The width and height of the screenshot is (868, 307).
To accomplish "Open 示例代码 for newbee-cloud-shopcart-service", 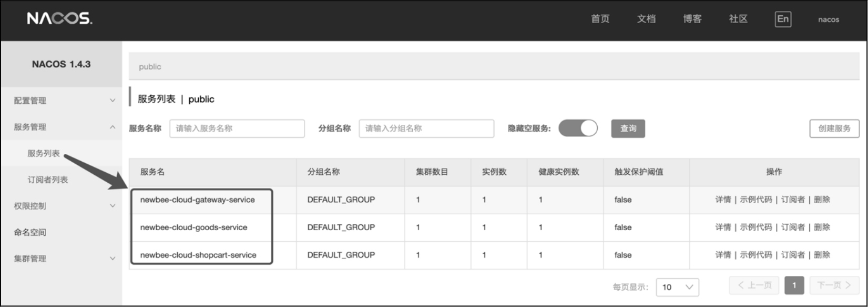I will [x=756, y=255].
